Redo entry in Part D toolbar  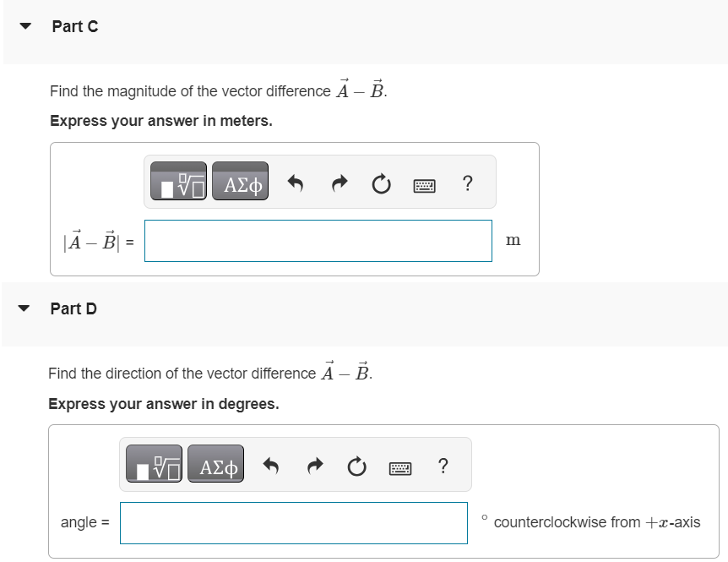(x=315, y=466)
